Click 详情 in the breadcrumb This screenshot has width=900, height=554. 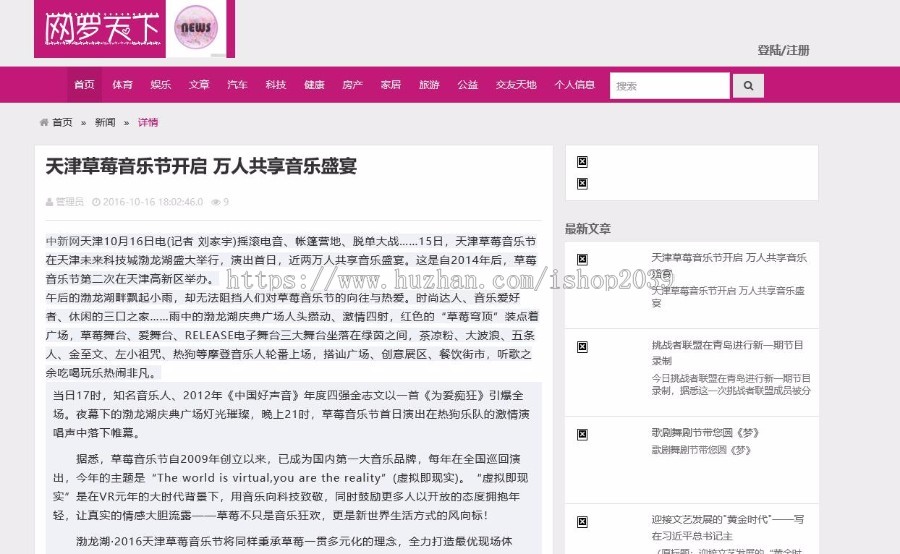point(148,122)
